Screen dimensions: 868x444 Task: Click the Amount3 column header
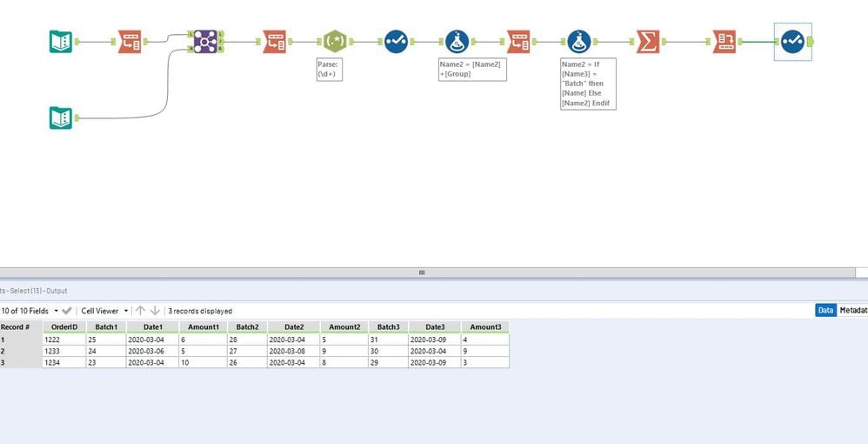(x=485, y=327)
